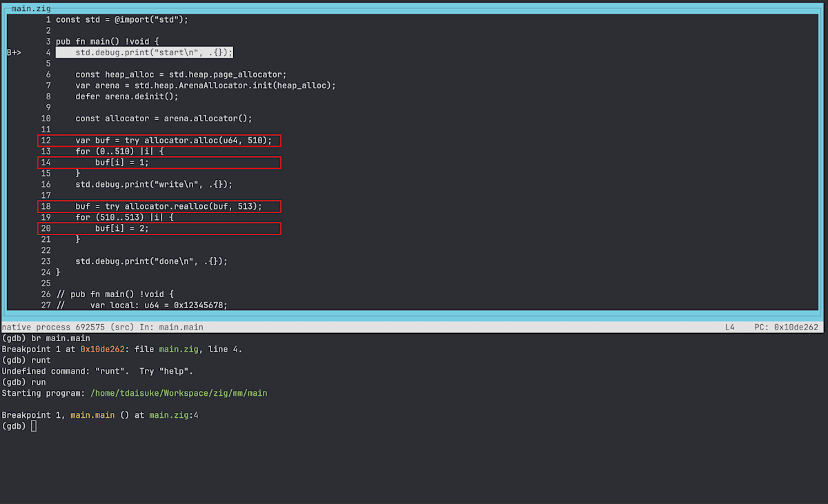Image resolution: width=828 pixels, height=504 pixels.
Task: Click the 'B+>' breakpoint marker on line 4
Action: pyautogui.click(x=14, y=52)
